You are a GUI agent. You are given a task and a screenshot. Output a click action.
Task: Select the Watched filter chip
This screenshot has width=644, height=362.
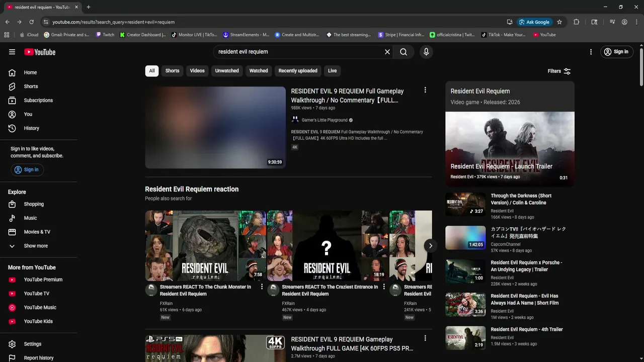pyautogui.click(x=259, y=71)
